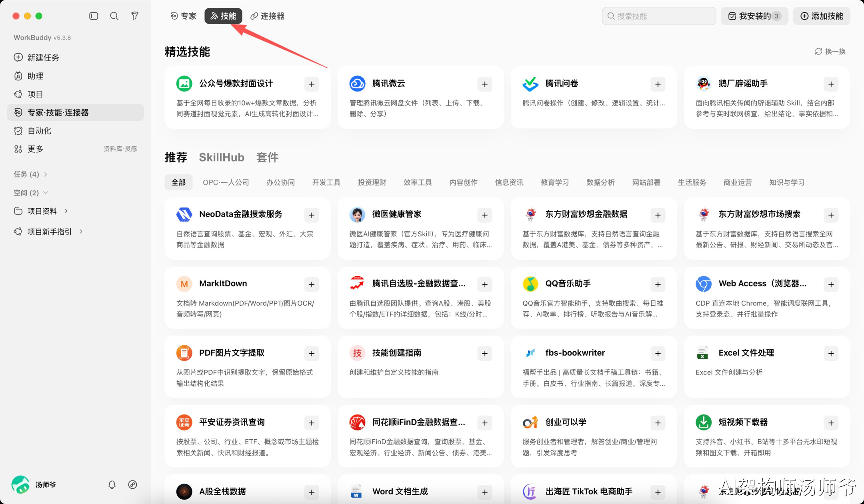Click the 腾讯微云 cloud logo icon

pyautogui.click(x=357, y=84)
